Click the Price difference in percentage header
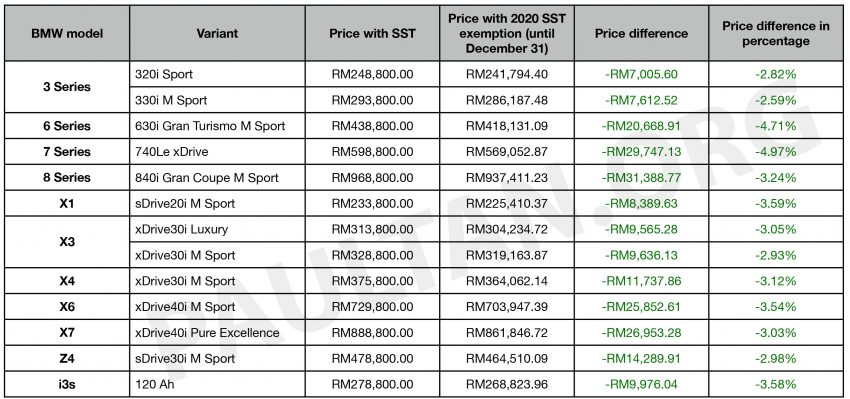 [776, 33]
